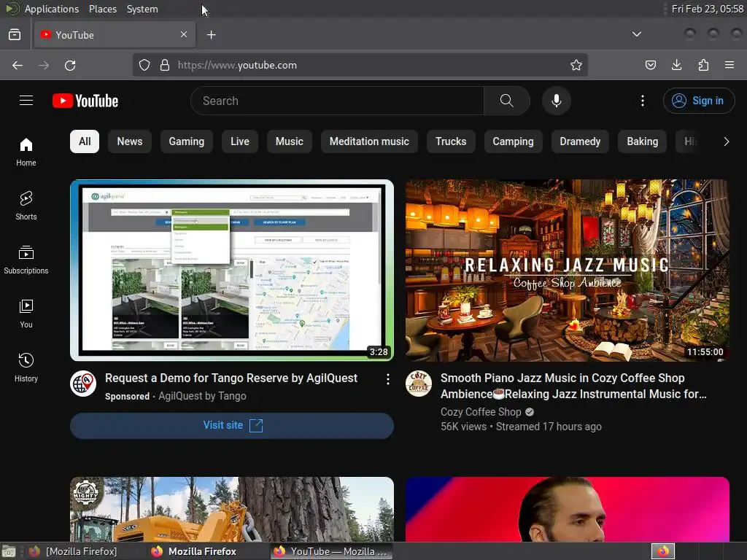
Task: Start voice search with microphone icon
Action: point(556,101)
